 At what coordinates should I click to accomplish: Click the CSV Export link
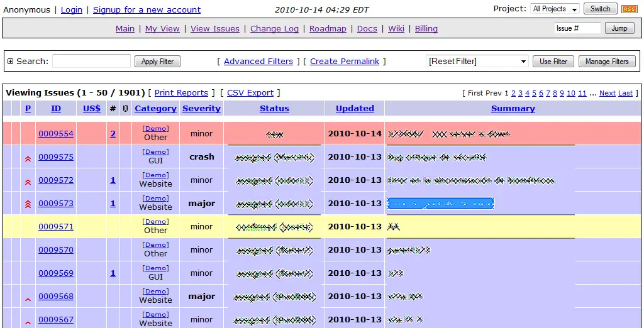point(250,93)
